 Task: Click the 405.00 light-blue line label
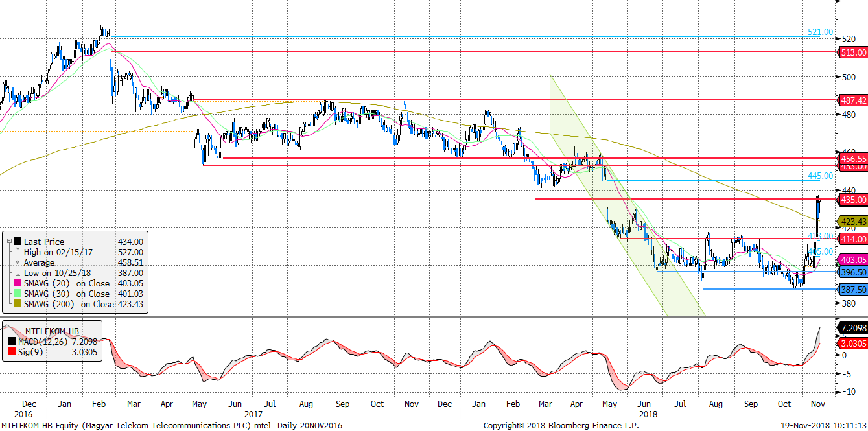(x=821, y=251)
